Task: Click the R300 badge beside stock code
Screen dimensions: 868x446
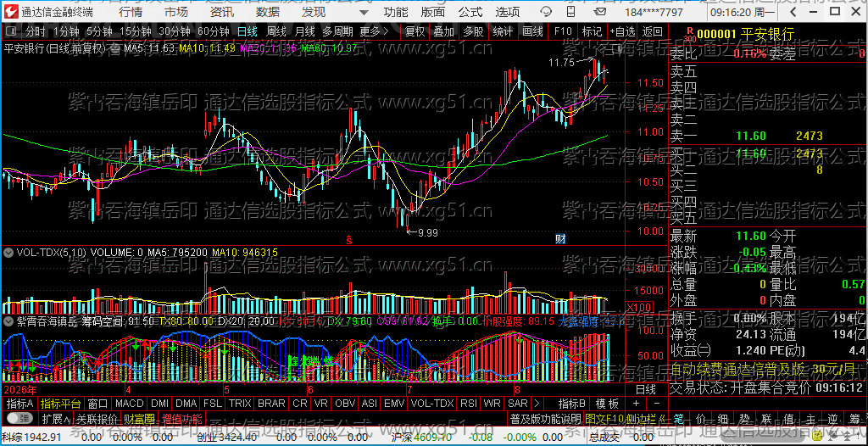Action: pyautogui.click(x=689, y=35)
